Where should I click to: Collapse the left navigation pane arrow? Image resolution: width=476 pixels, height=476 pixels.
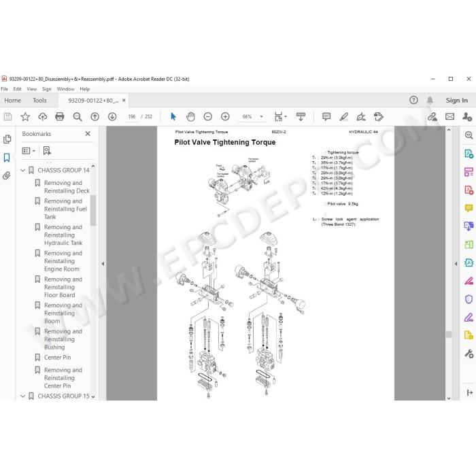tap(103, 264)
